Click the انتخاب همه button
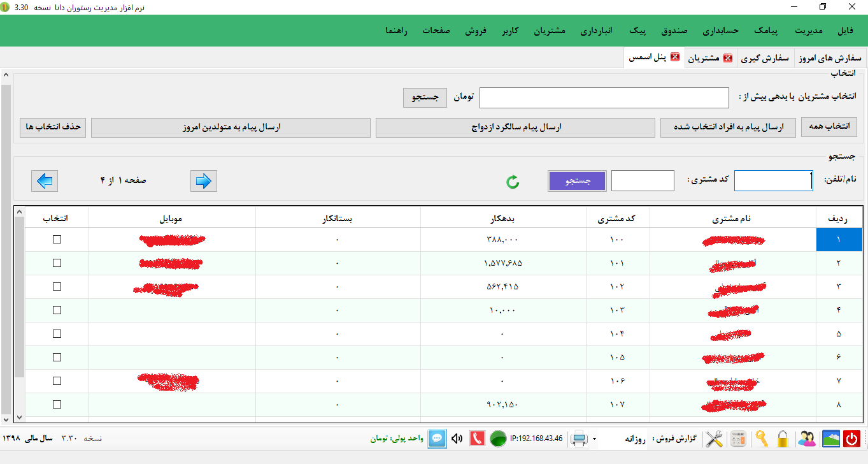The image size is (868, 464). 829,127
